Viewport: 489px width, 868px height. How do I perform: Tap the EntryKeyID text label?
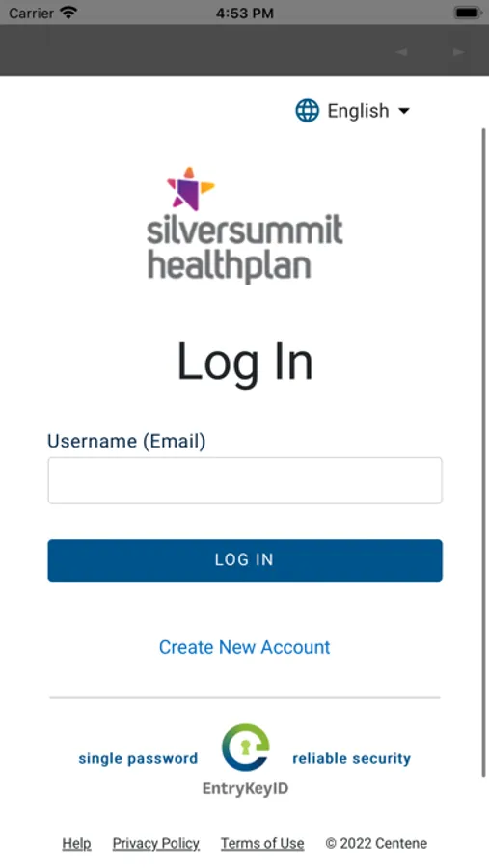pyautogui.click(x=245, y=788)
